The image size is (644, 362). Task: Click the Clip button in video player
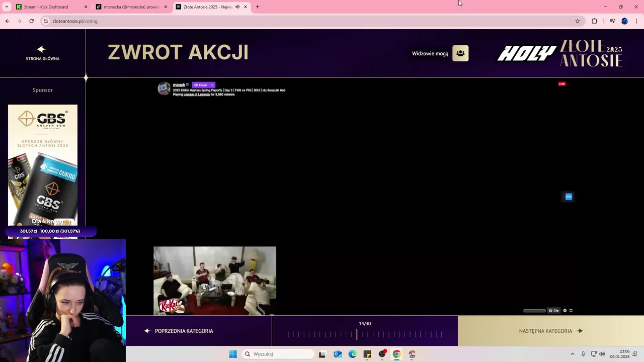click(554, 311)
